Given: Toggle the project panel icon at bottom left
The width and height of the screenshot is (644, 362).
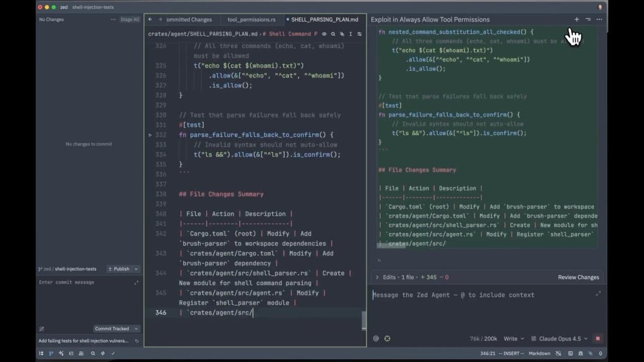Looking at the screenshot, I should coord(41,353).
